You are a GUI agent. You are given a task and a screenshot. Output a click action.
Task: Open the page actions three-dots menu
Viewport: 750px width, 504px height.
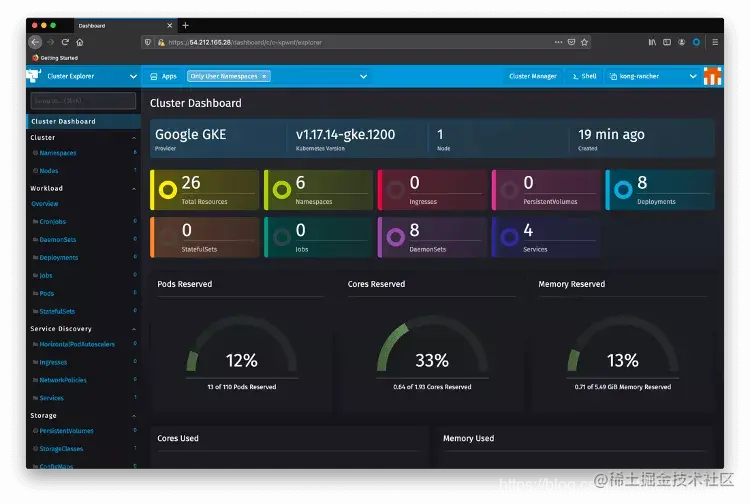(558, 42)
